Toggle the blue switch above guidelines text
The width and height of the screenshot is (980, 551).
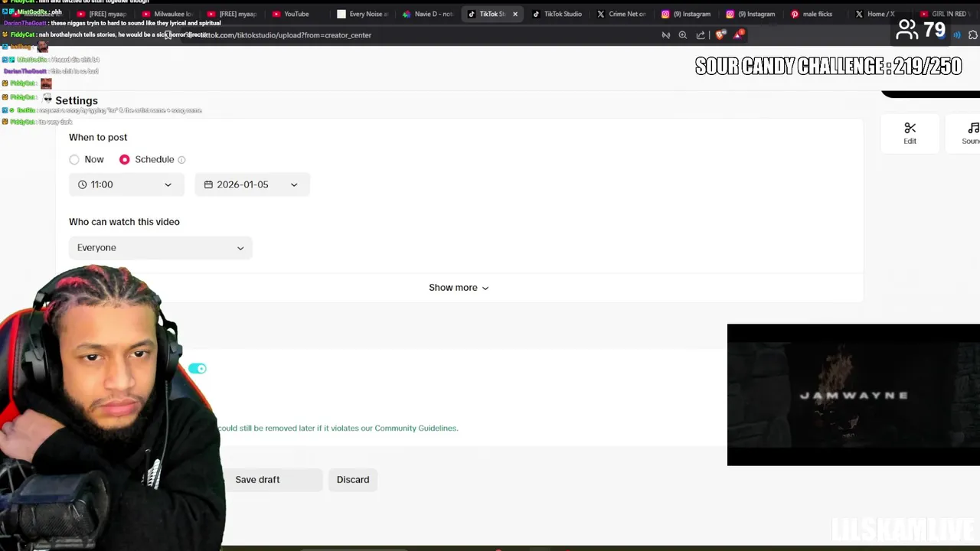coord(198,369)
